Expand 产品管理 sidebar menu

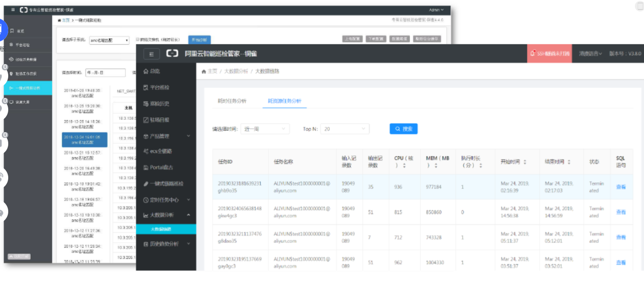tap(166, 136)
